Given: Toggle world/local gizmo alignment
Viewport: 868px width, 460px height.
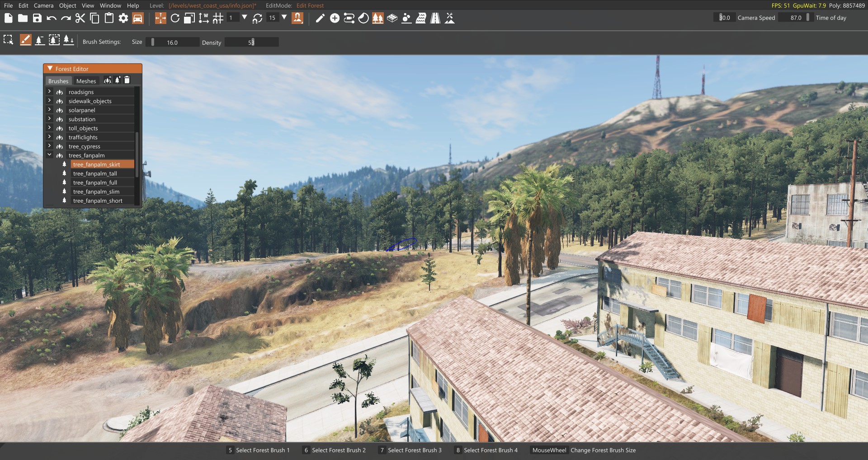Looking at the screenshot, I should 204,18.
